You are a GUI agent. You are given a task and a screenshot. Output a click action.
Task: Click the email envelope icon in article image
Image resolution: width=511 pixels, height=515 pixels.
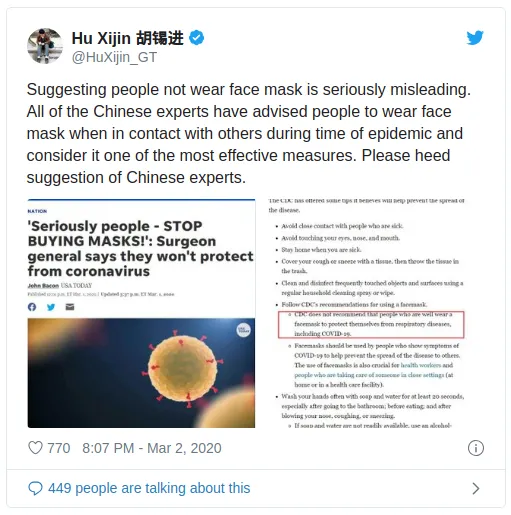pos(70,307)
